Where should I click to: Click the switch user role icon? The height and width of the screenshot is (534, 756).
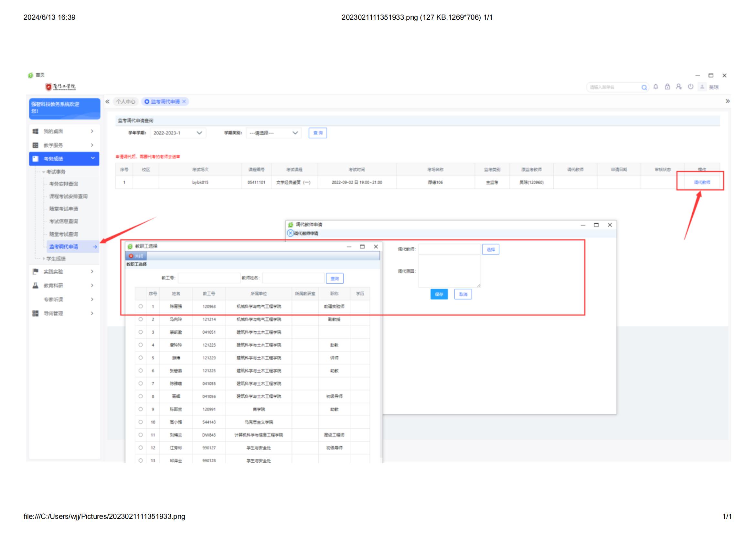[x=679, y=87]
